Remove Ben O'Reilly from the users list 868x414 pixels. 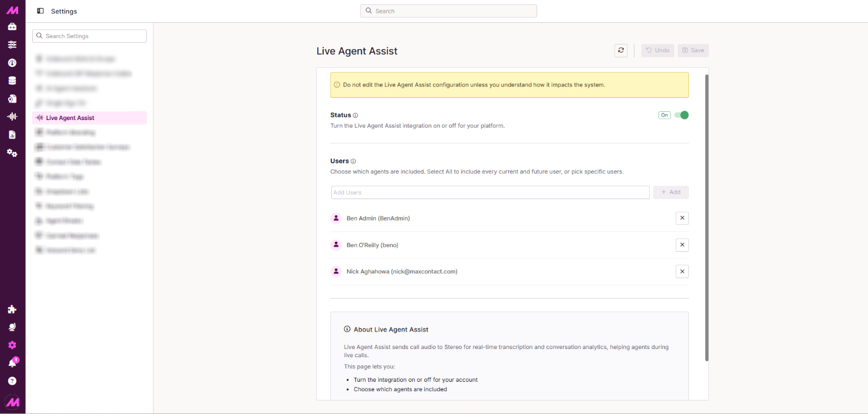pos(682,245)
